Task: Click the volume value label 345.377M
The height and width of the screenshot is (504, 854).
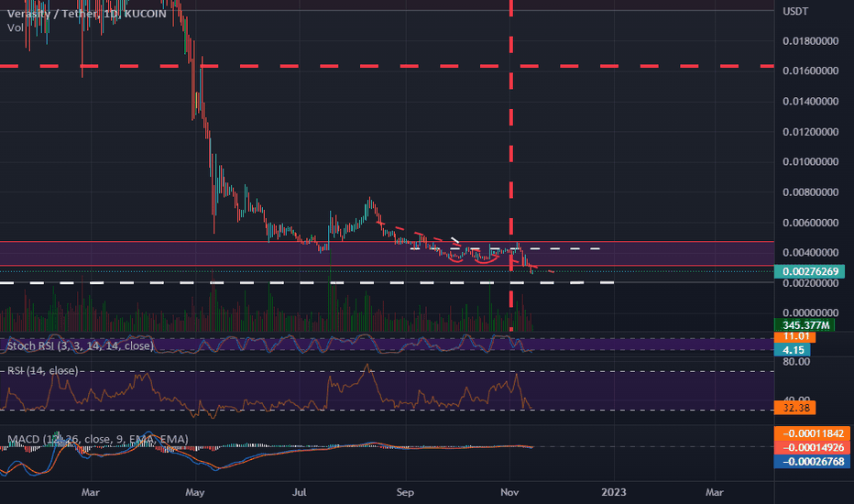Action: pyautogui.click(x=805, y=325)
